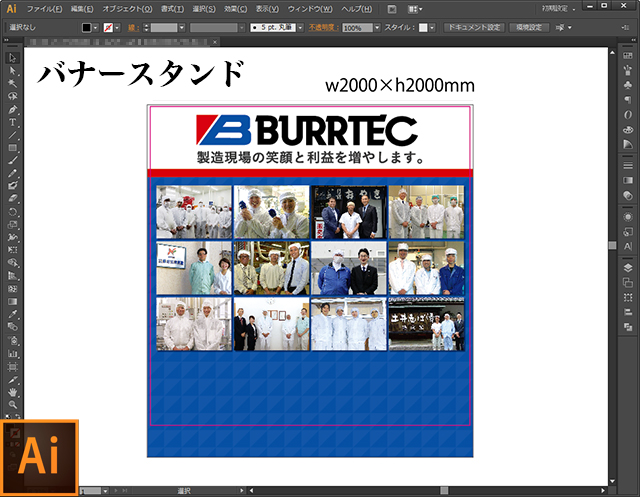Choose the Rotate tool
This screenshot has width=640, height=497.
[x=12, y=212]
